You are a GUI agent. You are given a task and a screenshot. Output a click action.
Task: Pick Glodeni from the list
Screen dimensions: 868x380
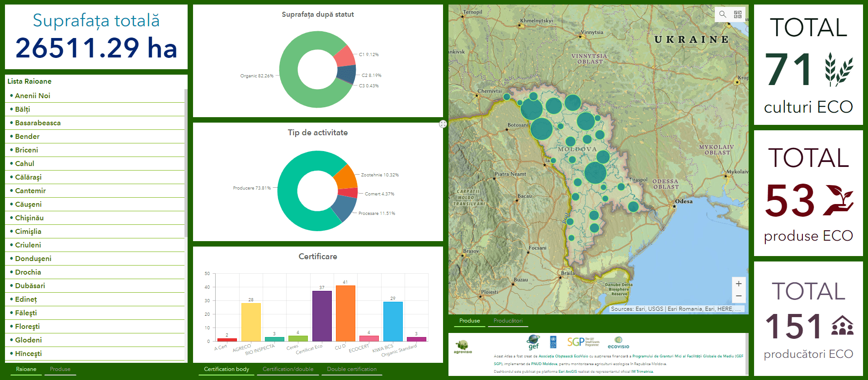[x=95, y=340]
